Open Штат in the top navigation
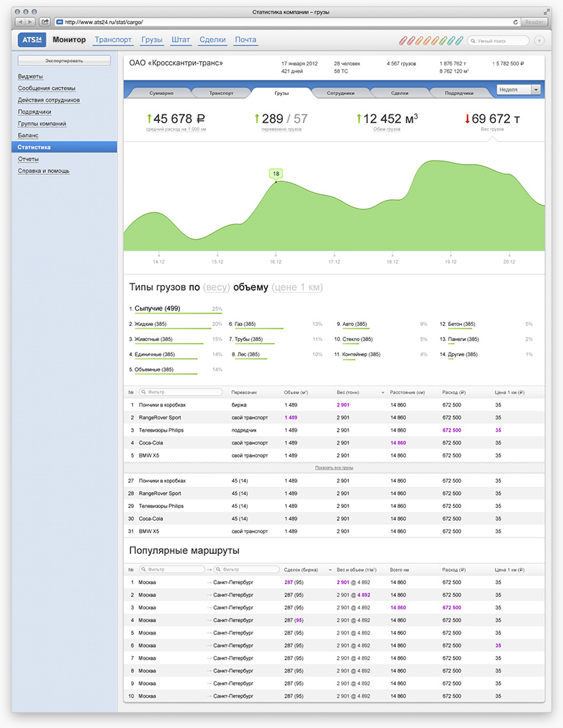Viewport: 563px width, 728px height. (x=181, y=40)
